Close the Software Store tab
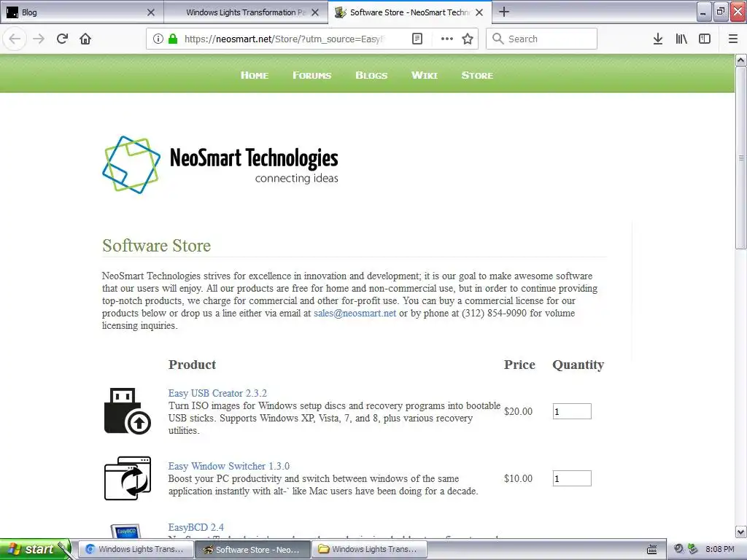747x560 pixels. [x=479, y=12]
